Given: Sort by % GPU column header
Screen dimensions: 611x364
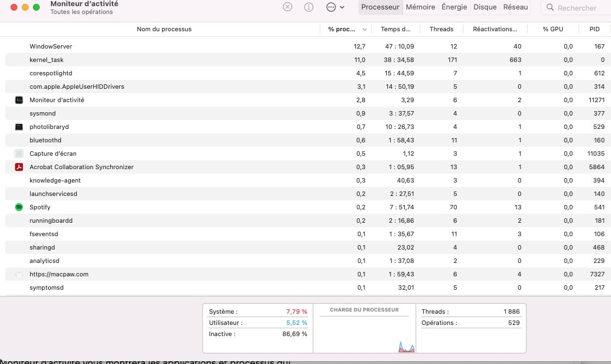Looking at the screenshot, I should point(553,29).
